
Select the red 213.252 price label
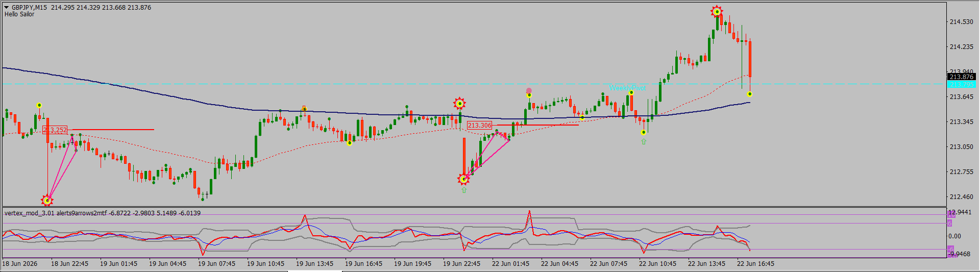click(x=55, y=130)
